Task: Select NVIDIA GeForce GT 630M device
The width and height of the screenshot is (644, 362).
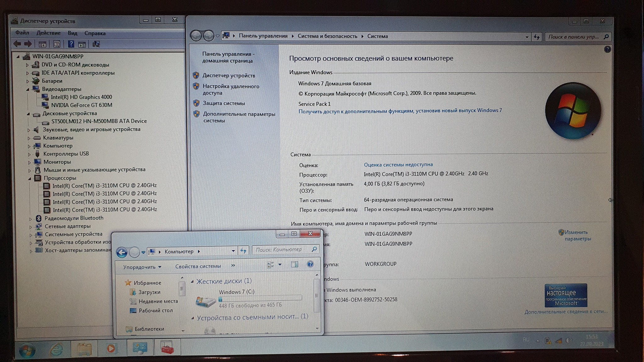Action: pyautogui.click(x=81, y=105)
